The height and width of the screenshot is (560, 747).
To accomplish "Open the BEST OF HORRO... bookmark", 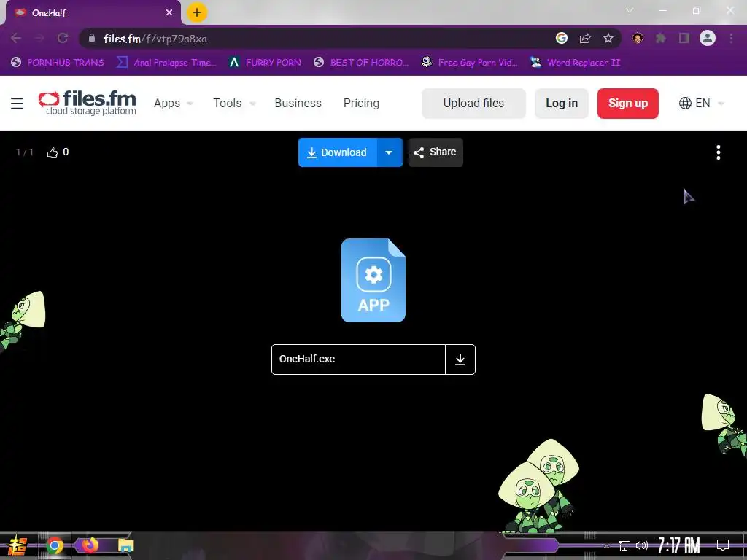I will pos(362,63).
